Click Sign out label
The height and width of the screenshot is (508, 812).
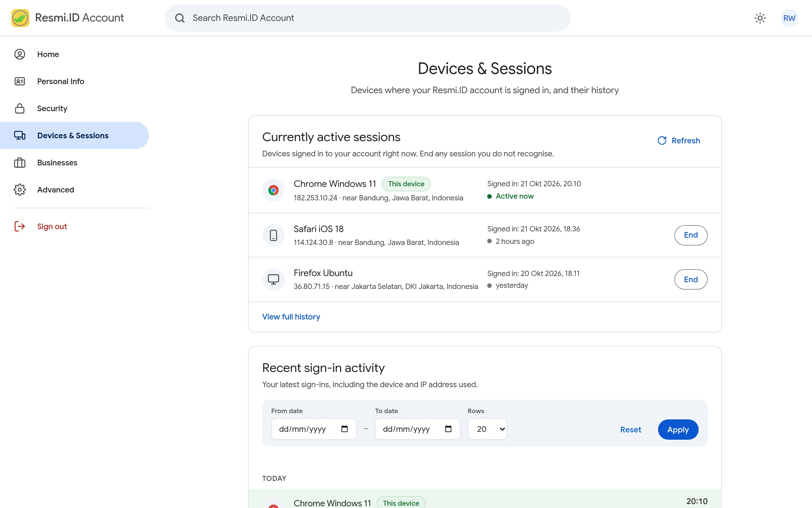[52, 226]
